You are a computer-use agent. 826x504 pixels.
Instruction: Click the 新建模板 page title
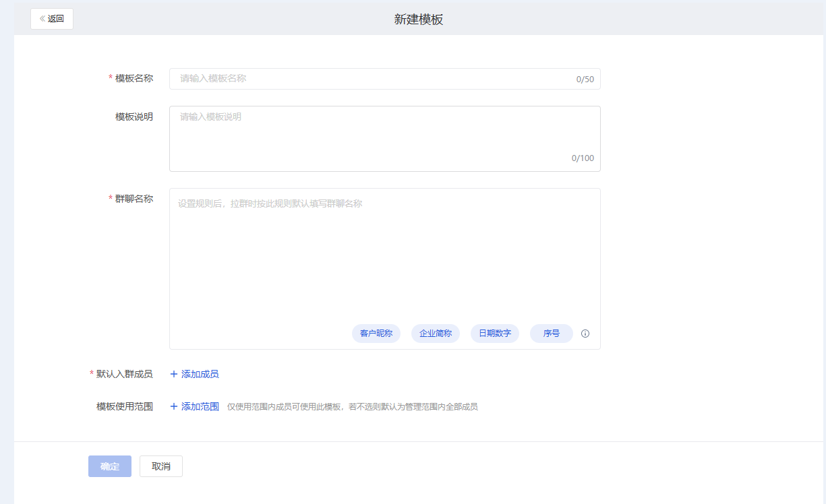tap(419, 20)
